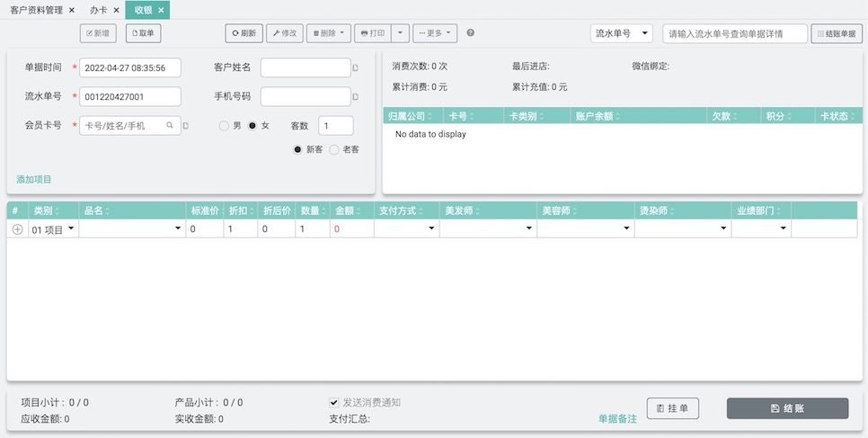Click the 流水单号 number field
This screenshot has width=868, height=438.
coord(130,96)
